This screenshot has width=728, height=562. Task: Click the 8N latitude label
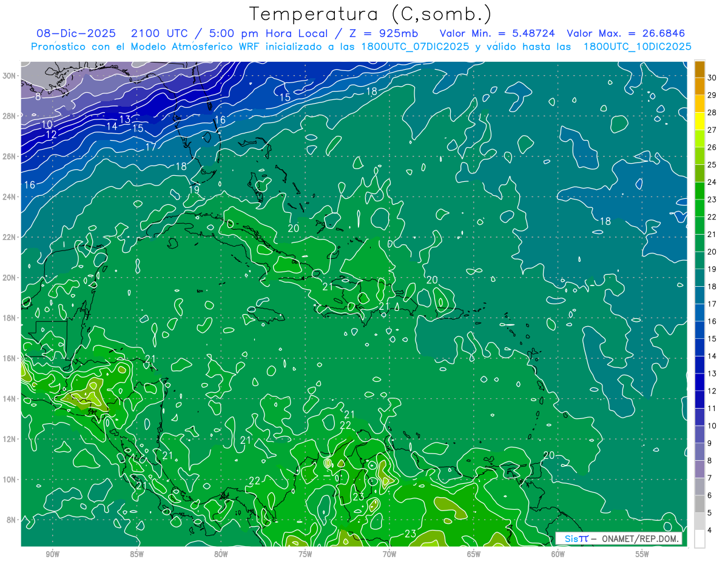pos(12,520)
